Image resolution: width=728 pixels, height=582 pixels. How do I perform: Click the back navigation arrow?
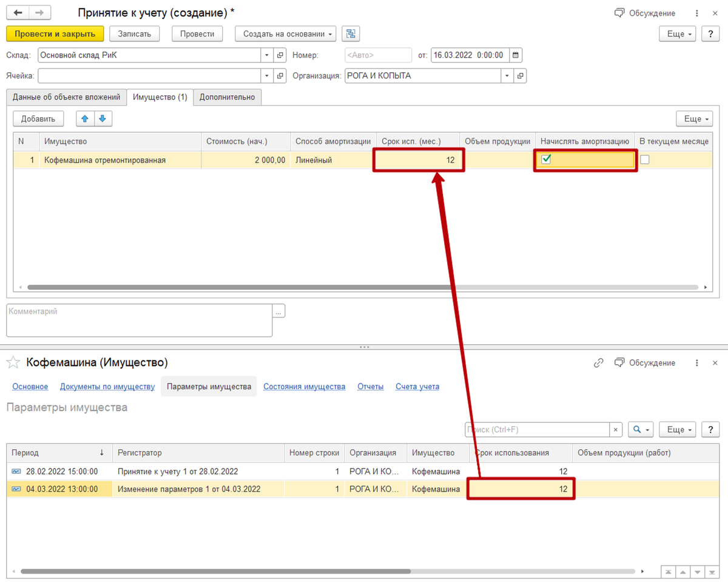click(x=18, y=13)
